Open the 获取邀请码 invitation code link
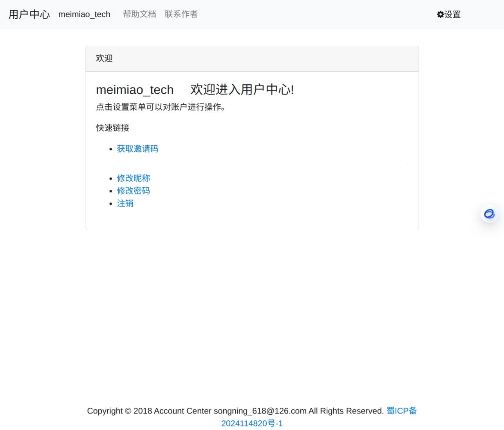This screenshot has width=504, height=430. click(x=137, y=149)
